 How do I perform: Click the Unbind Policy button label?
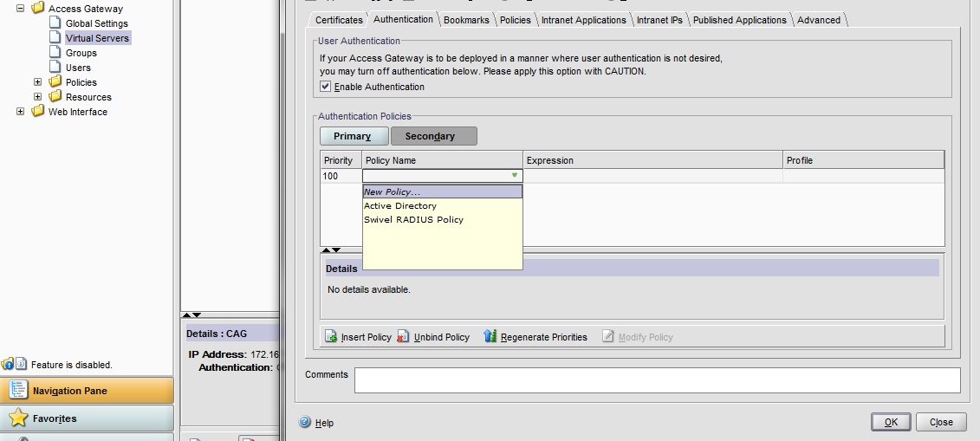442,337
